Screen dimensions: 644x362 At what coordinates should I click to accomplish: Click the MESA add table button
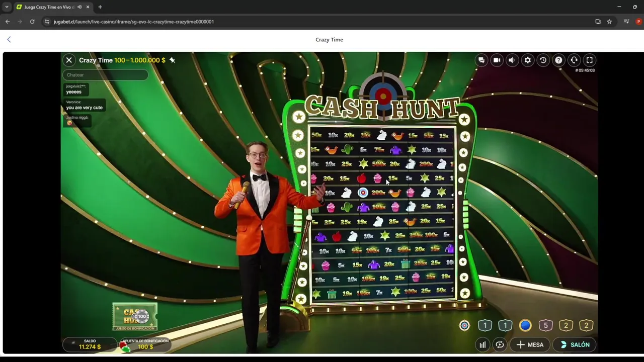[x=530, y=345]
